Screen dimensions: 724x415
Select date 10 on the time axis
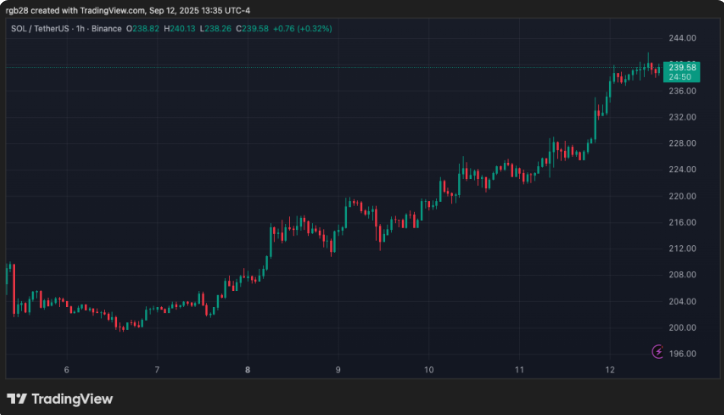[x=428, y=370]
